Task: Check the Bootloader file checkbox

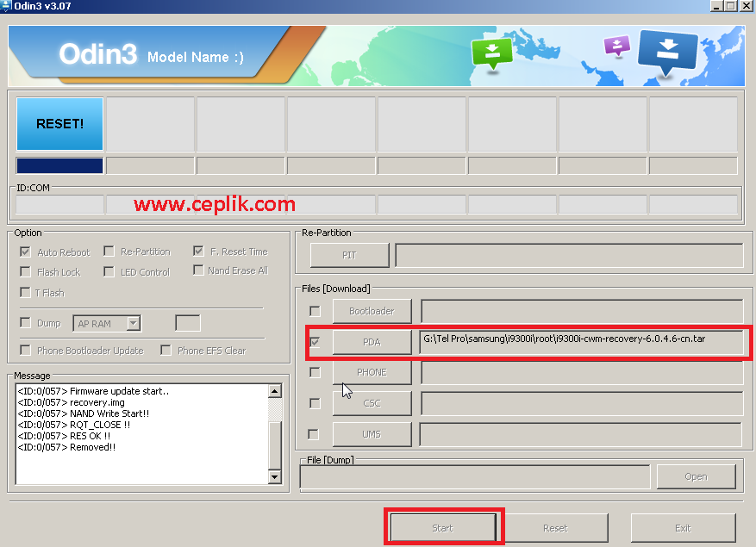Action: point(315,311)
